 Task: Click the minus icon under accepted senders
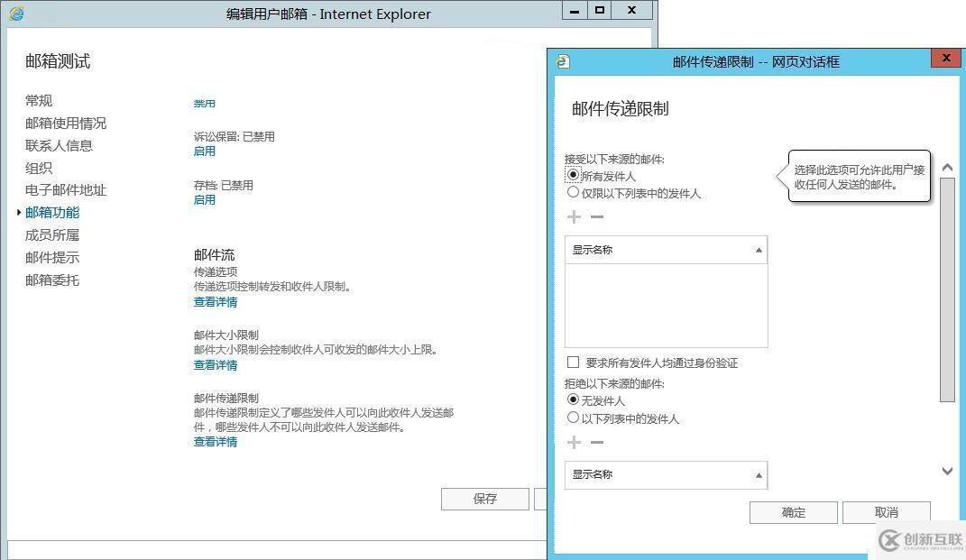coord(597,216)
